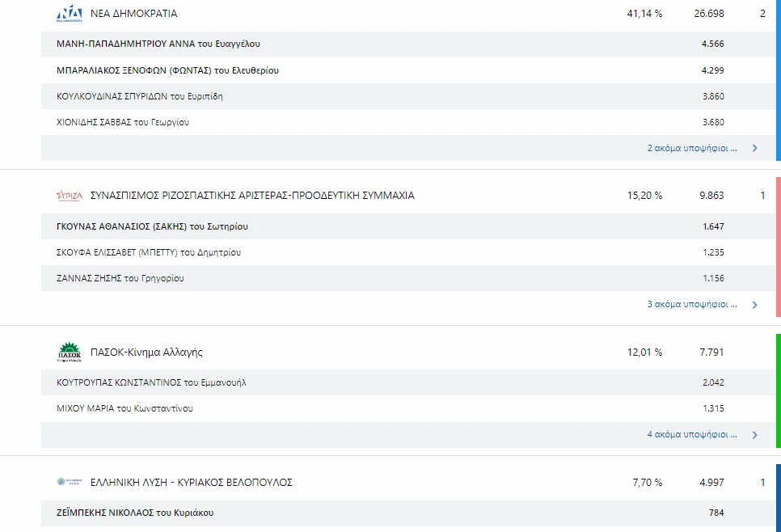This screenshot has height=532, width=781.
Task: Select candidate ΜΑΝΗ-ΠΑΠΑΔΗΜΗΤΡΙΟΥ ΑΝΝΑ row
Action: 158,44
